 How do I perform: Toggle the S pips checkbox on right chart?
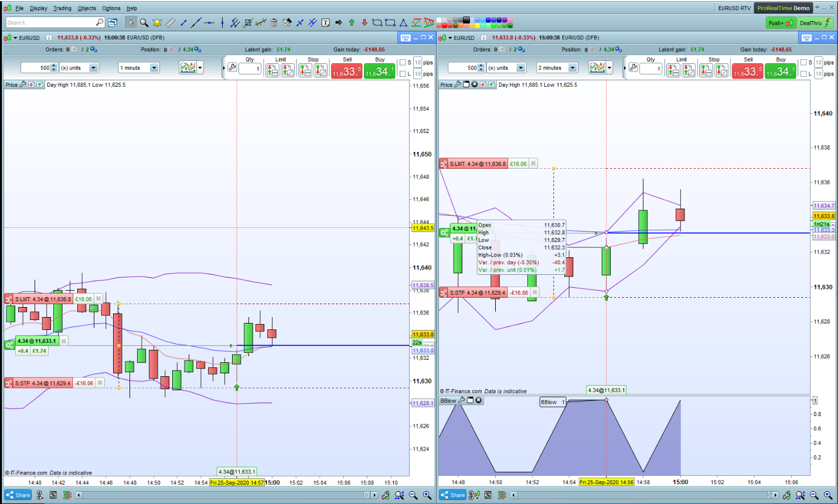tap(803, 63)
